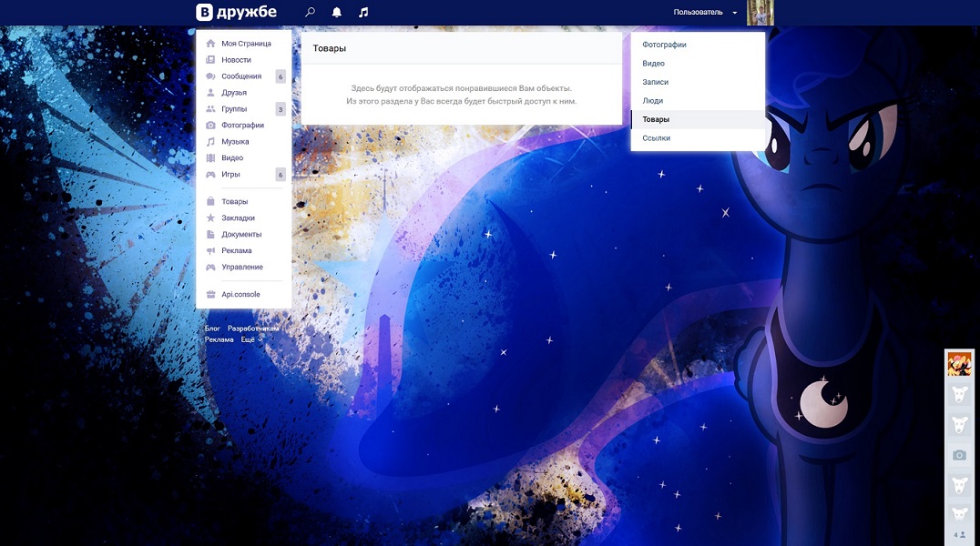The height and width of the screenshot is (546, 980).
Task: Click the speech bubble icon beside Сообщения
Action: coord(210,76)
